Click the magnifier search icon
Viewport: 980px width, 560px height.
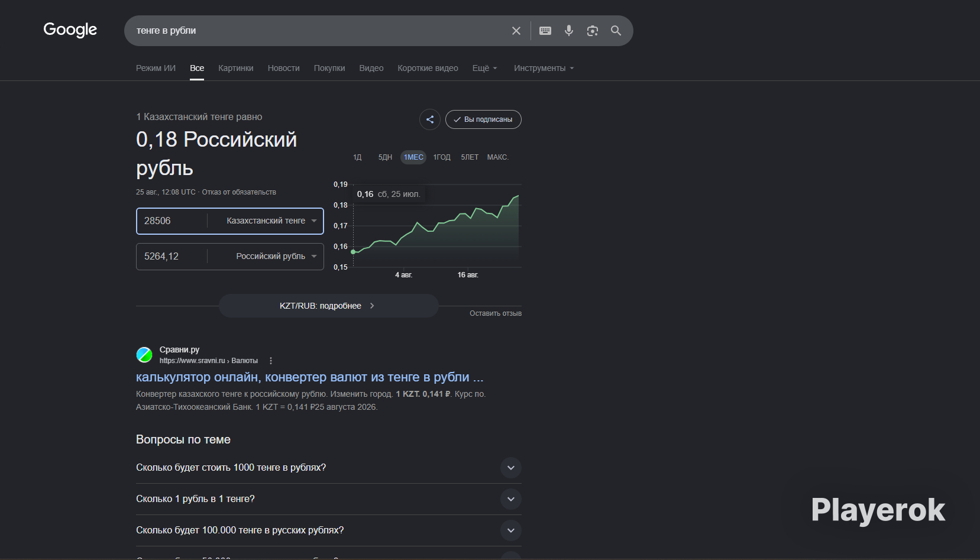click(616, 31)
